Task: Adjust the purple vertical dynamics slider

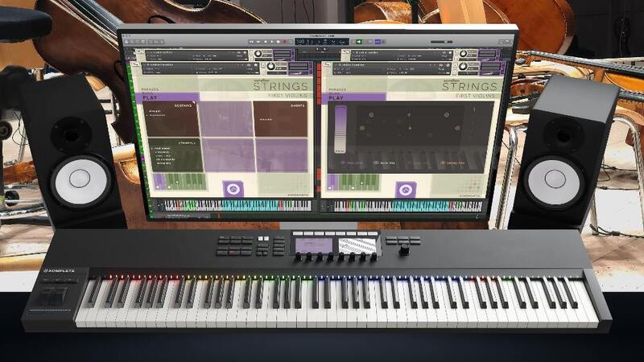Action: 340,130
